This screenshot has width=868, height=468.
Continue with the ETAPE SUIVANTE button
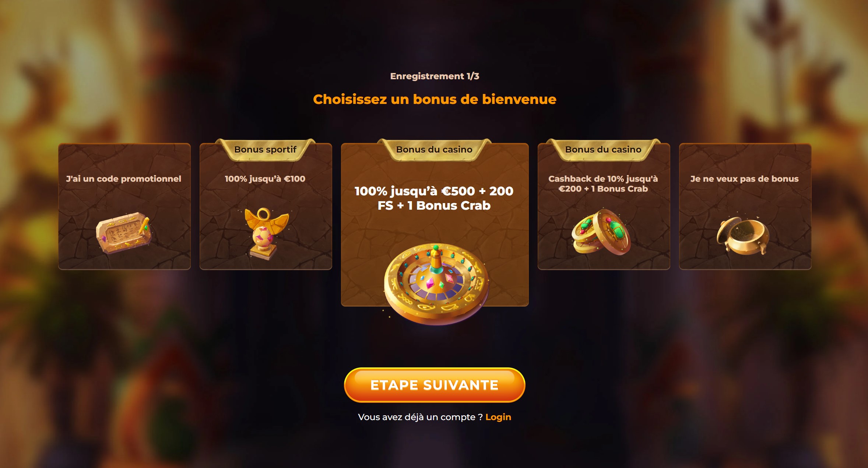pos(435,385)
